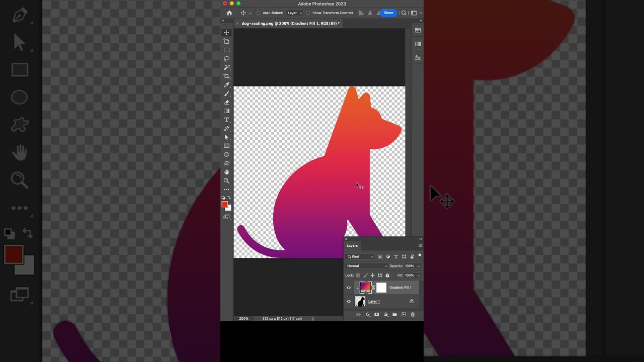Click the Gradient Fill 1 gradient thumbnail
644x362 pixels.
pos(365,287)
